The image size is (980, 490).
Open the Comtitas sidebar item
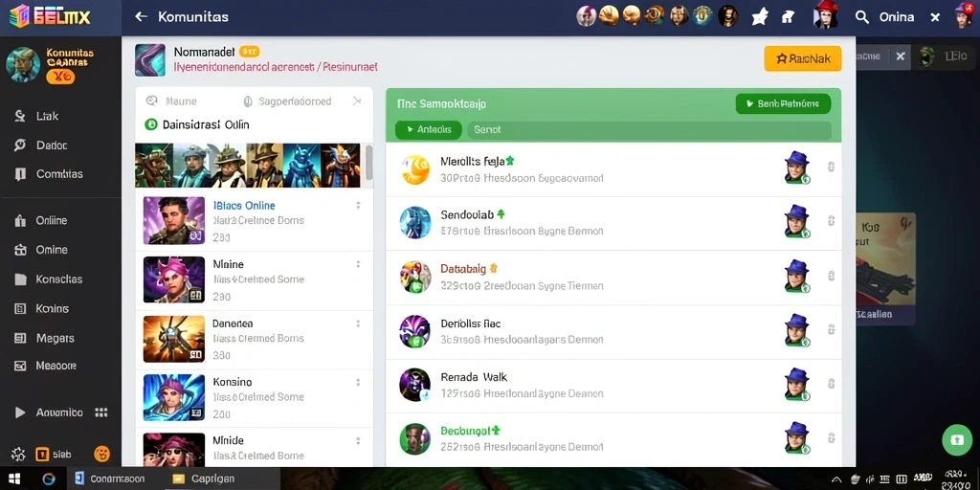click(x=48, y=174)
